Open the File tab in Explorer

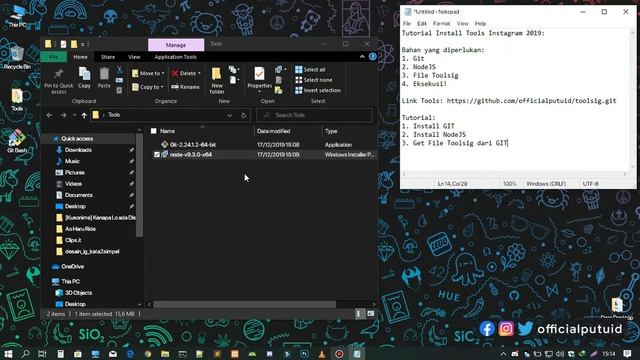[x=53, y=57]
